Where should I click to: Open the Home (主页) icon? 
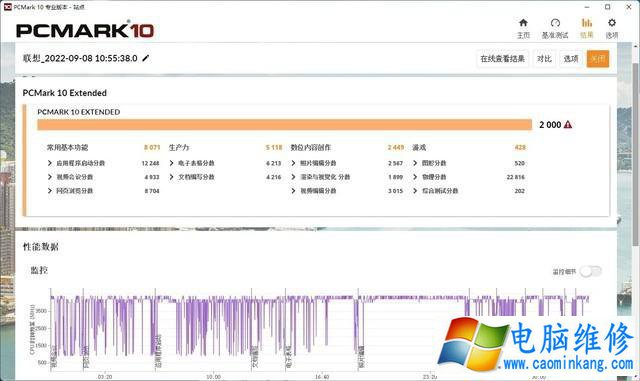coord(523,23)
